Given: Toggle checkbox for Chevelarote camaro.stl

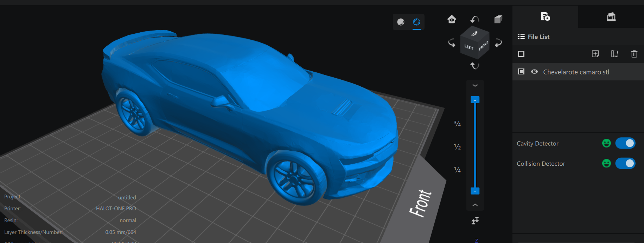Looking at the screenshot, I should tap(521, 72).
